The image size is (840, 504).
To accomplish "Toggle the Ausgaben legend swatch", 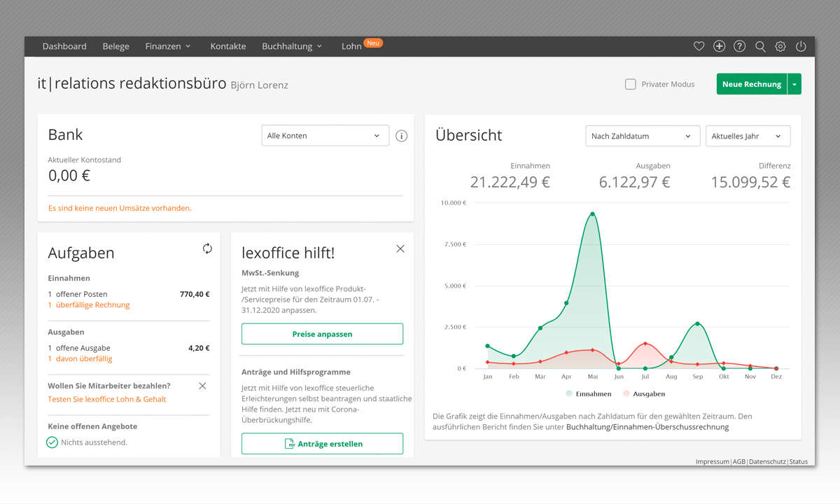I will [x=626, y=394].
